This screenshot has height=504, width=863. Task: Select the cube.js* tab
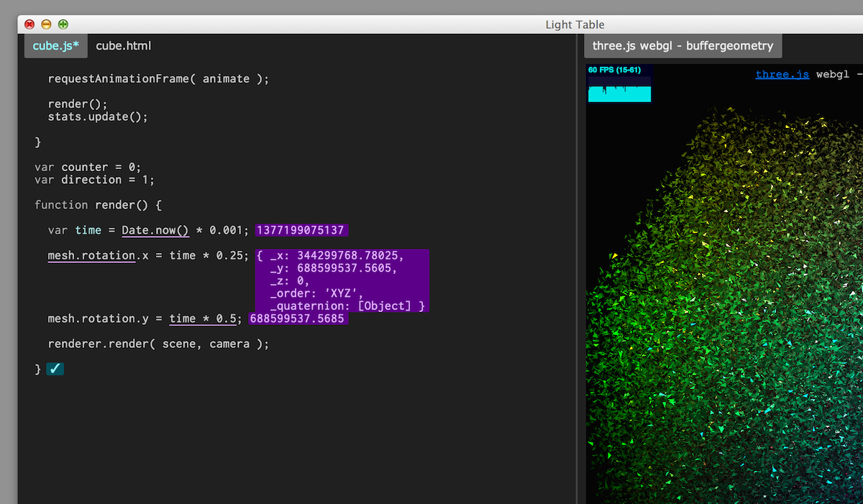[56, 46]
